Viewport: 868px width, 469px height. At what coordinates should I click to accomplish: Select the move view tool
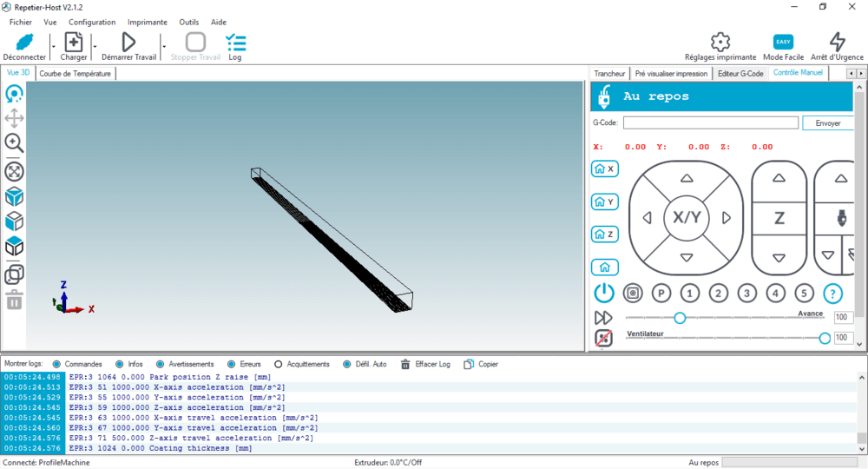tap(15, 118)
